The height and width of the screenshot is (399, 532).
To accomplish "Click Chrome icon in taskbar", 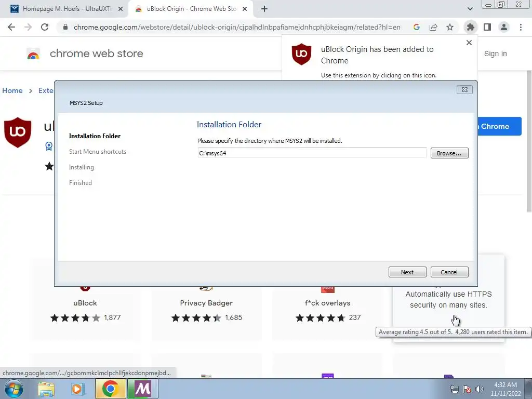I will tap(110, 389).
